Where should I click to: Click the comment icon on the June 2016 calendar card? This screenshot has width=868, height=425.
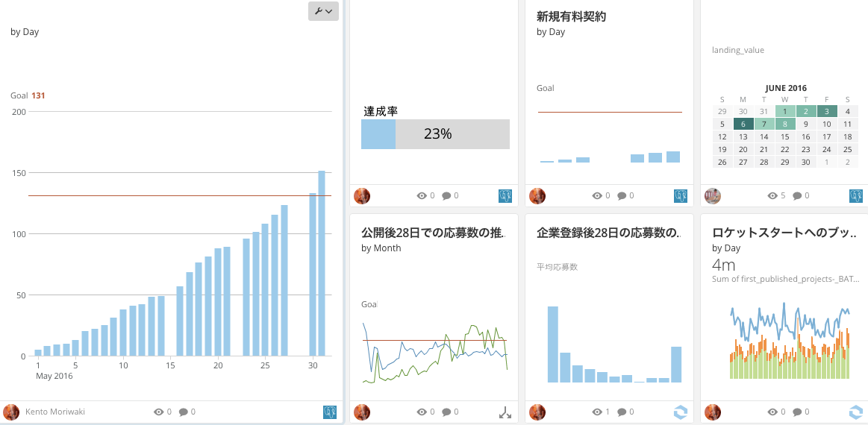(x=797, y=196)
